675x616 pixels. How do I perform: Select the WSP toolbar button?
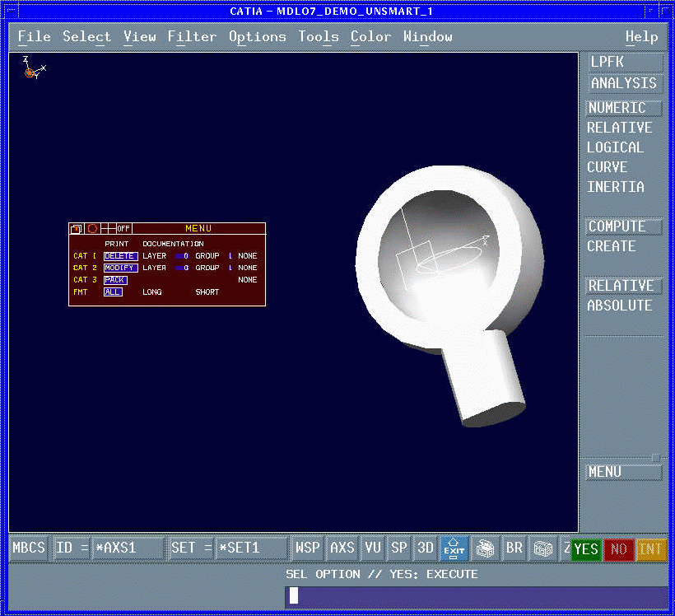click(x=307, y=548)
